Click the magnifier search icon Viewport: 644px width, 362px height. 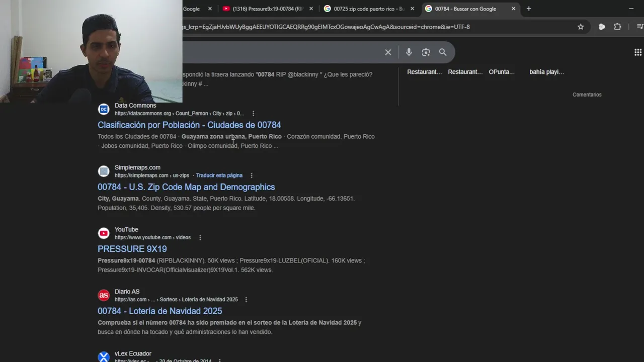click(443, 52)
